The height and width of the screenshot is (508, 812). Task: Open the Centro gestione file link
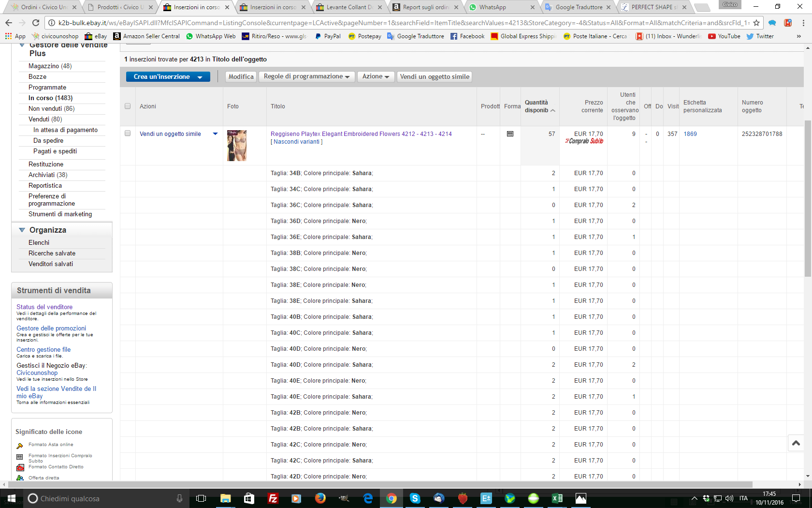tap(43, 349)
